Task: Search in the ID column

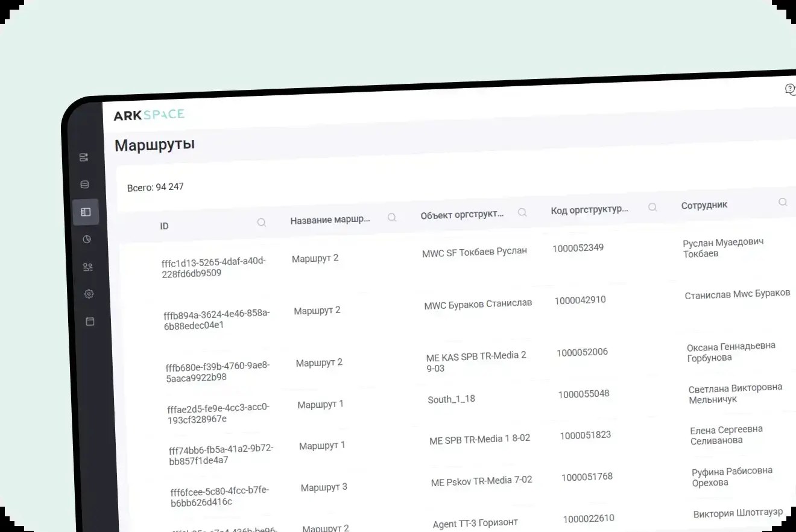Action: pyautogui.click(x=262, y=222)
